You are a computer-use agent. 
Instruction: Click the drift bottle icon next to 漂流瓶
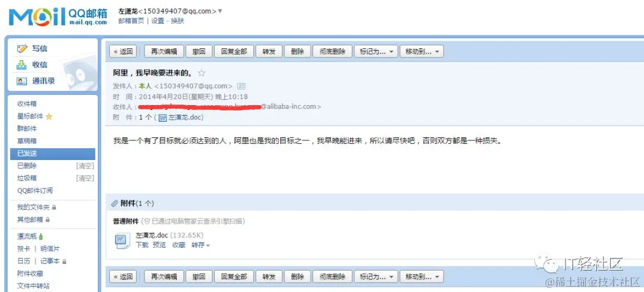41,236
